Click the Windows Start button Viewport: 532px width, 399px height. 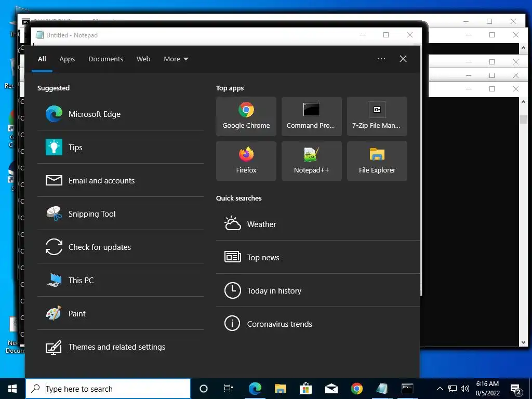click(x=12, y=389)
